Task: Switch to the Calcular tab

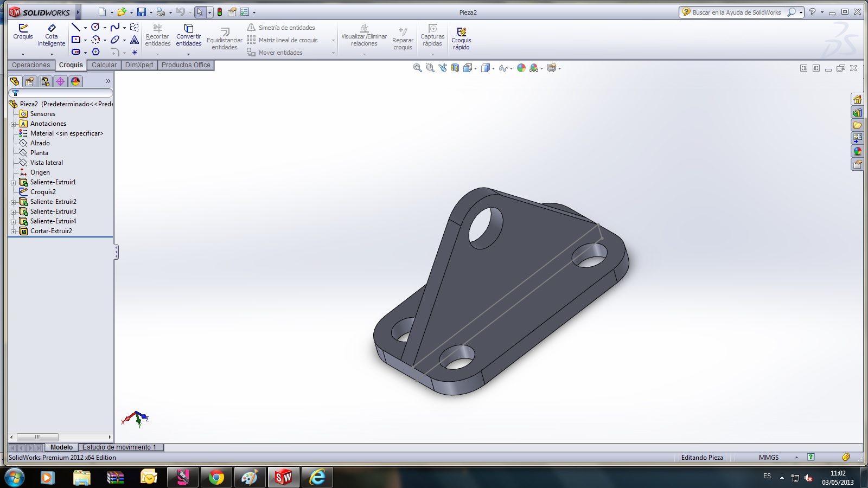Action: click(104, 65)
